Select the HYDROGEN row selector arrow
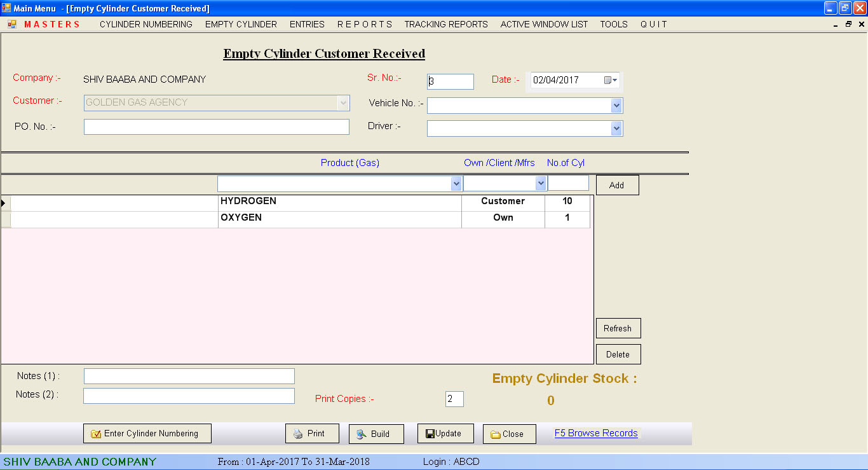 click(x=5, y=203)
